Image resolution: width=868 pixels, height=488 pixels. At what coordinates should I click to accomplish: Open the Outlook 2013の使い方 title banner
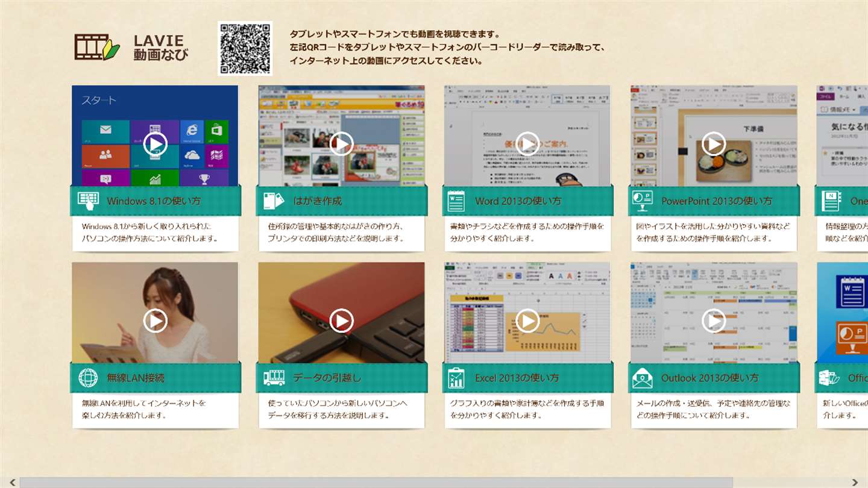click(x=714, y=378)
